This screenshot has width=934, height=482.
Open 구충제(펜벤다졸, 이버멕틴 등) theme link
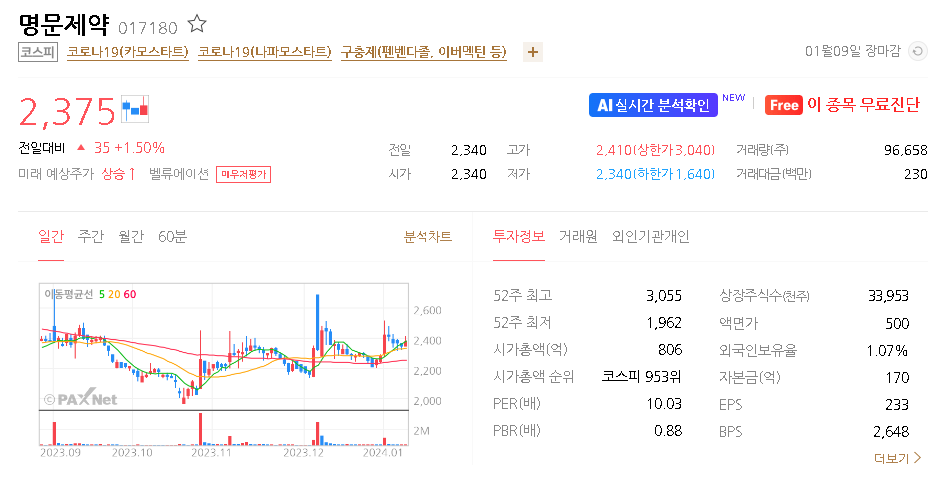(424, 52)
